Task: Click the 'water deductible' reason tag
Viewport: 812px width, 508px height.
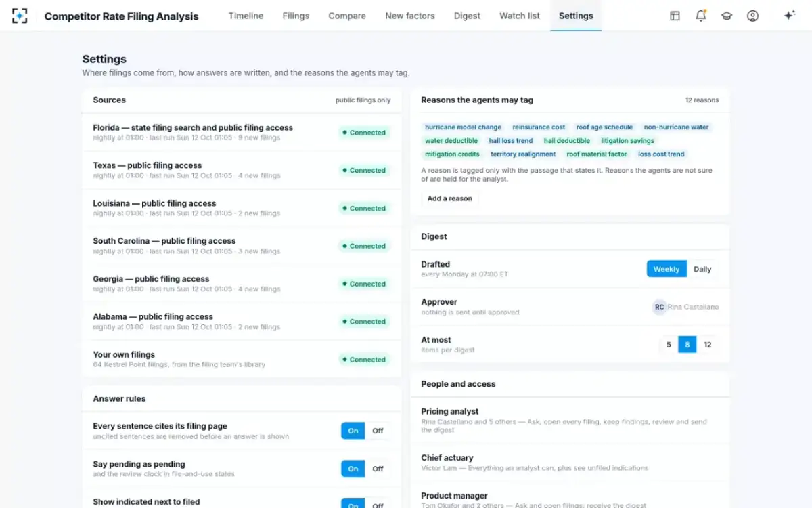Action: pos(451,141)
